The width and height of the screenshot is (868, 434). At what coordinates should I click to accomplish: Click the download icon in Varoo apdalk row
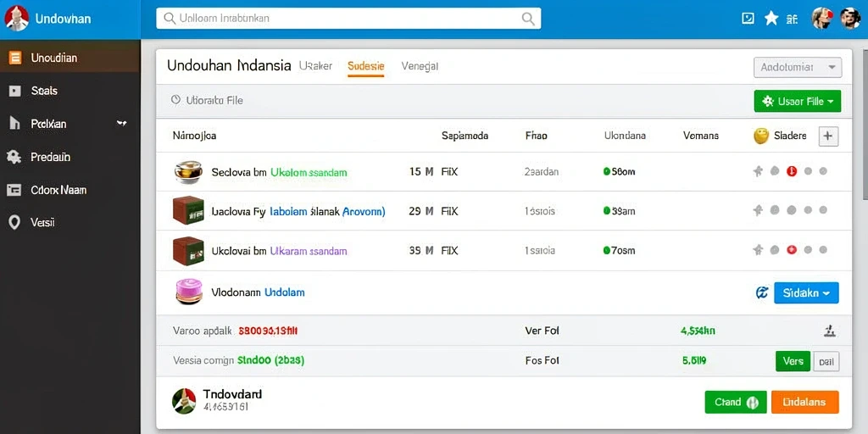point(829,331)
